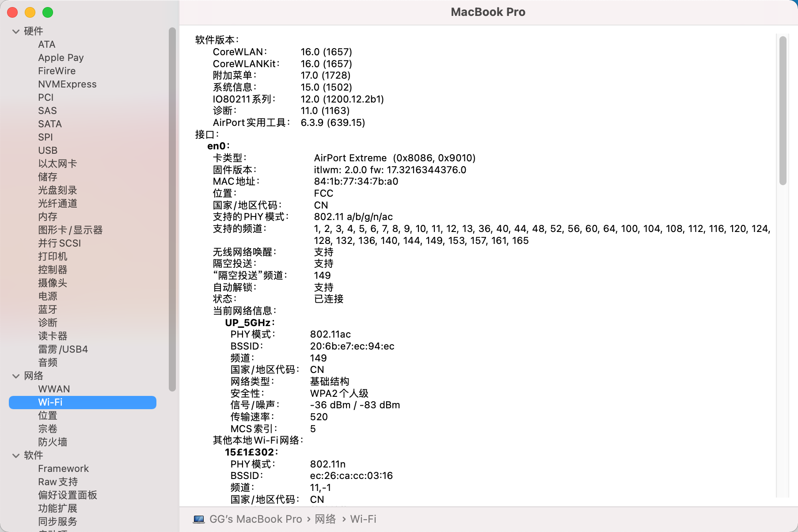Select the highlighted Wi-Fi sidebar item

click(83, 403)
